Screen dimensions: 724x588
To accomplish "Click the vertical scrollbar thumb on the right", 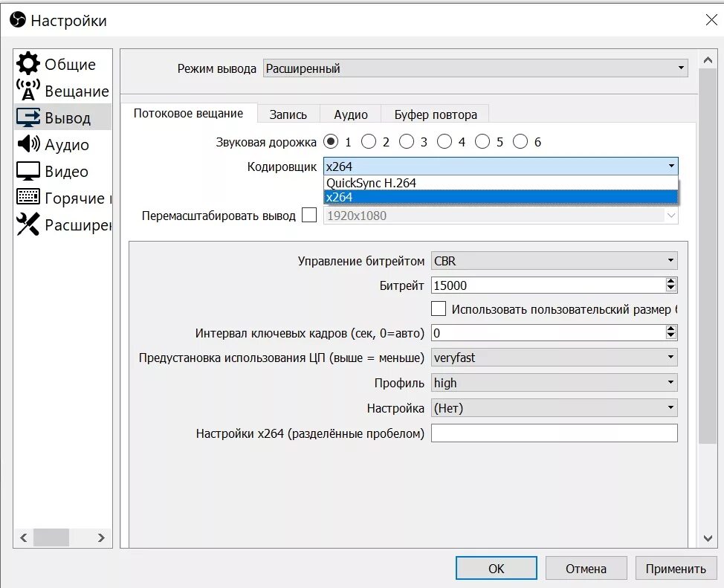I will (x=708, y=256).
